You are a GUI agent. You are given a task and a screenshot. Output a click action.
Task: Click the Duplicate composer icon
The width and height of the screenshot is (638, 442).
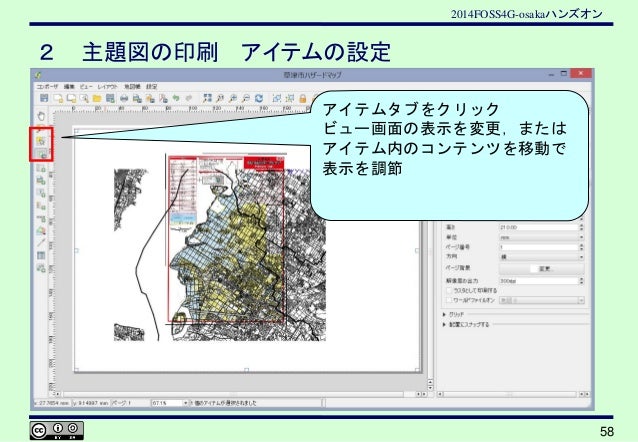click(71, 98)
